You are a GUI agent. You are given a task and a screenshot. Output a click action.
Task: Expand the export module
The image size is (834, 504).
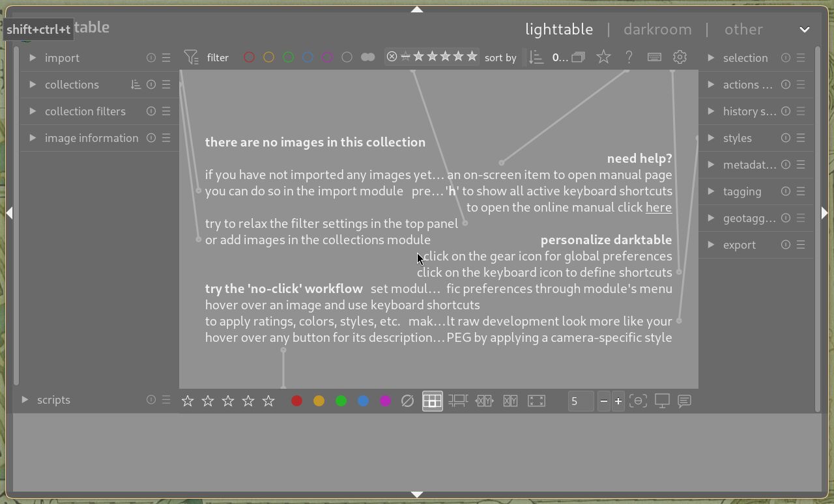711,245
